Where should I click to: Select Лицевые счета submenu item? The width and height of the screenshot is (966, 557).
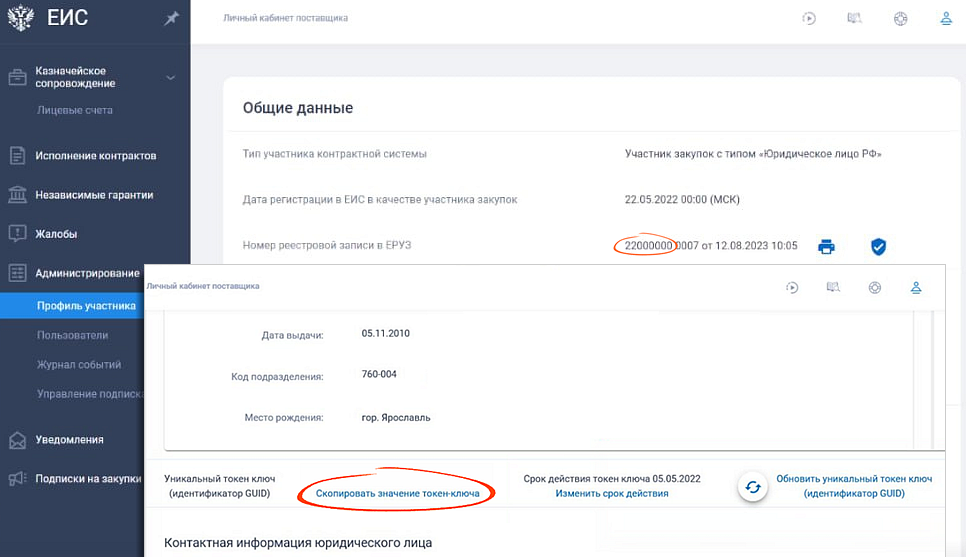tap(74, 110)
